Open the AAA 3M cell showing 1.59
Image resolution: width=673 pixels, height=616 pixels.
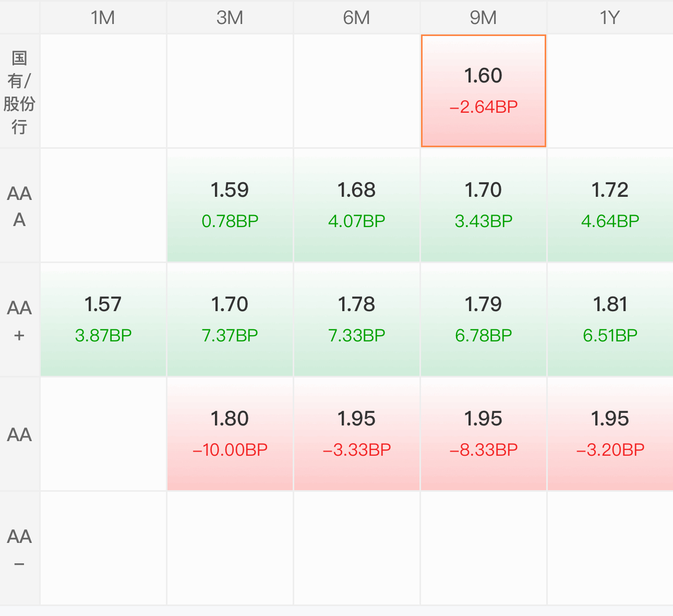coord(230,205)
